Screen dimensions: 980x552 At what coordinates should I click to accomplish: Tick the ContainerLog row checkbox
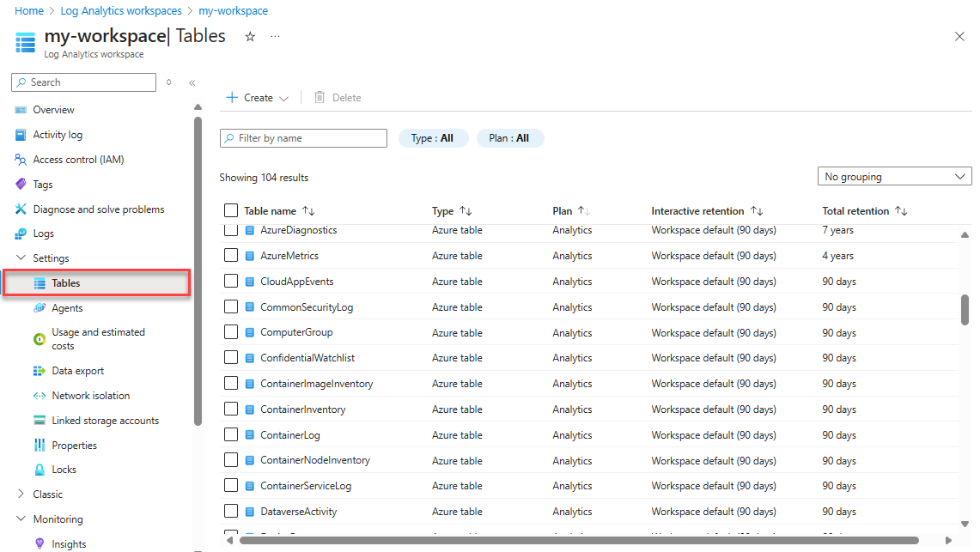click(231, 435)
